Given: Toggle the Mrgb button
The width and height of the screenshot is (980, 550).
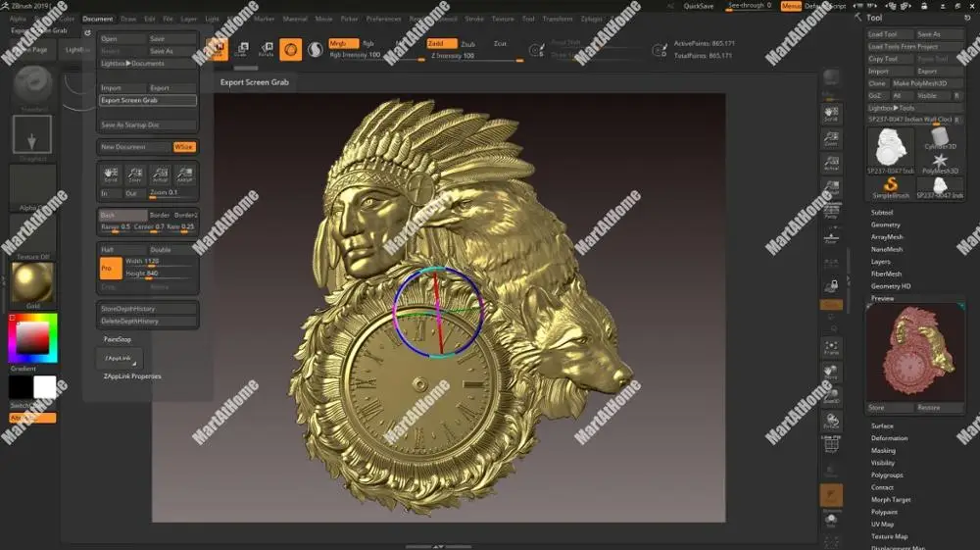Looking at the screenshot, I should click(343, 43).
